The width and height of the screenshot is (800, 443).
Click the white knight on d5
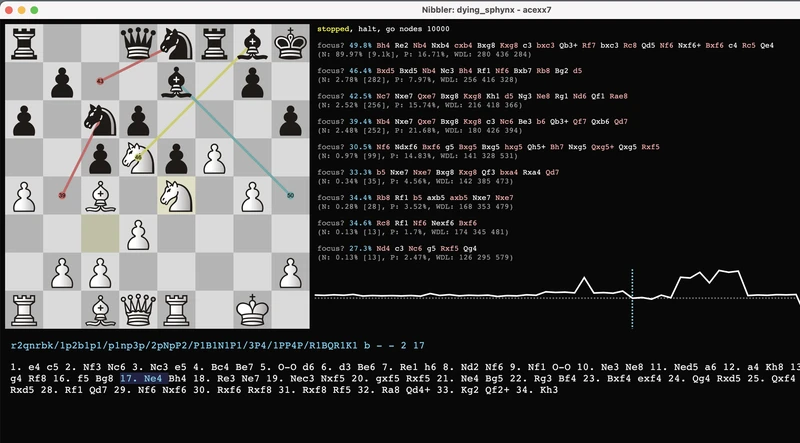pos(139,157)
